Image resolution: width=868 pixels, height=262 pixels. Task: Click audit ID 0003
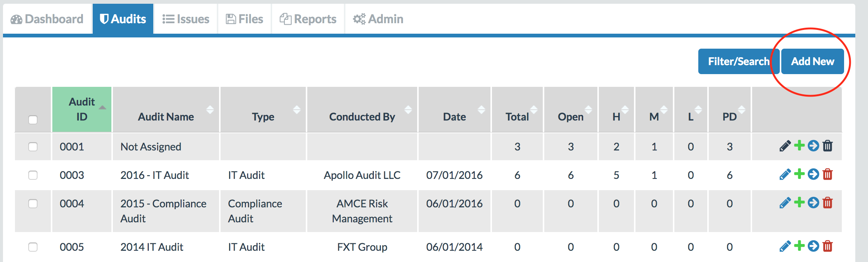[72, 175]
